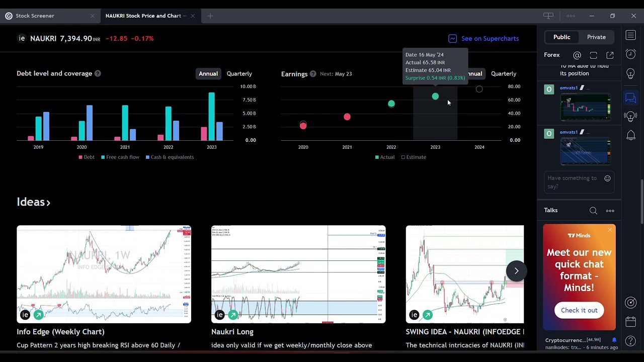Screen dimensions: 644x362
Task: Click Check it out button
Action: (x=579, y=310)
